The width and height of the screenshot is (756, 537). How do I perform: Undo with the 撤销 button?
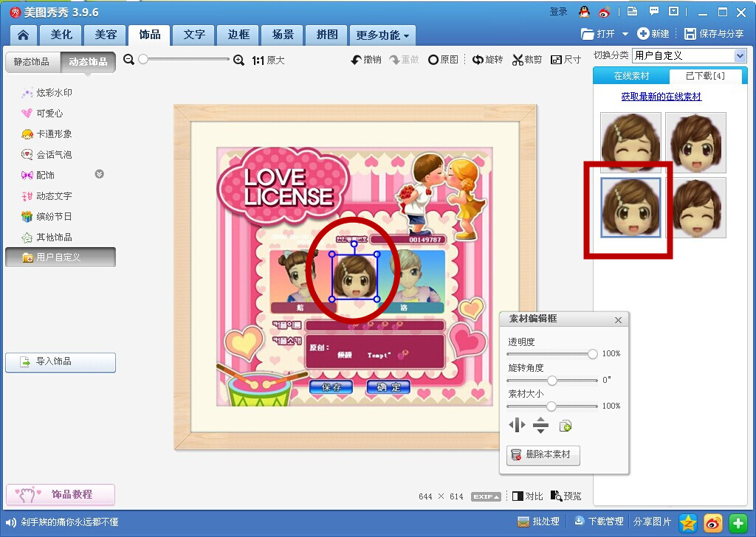pos(366,60)
